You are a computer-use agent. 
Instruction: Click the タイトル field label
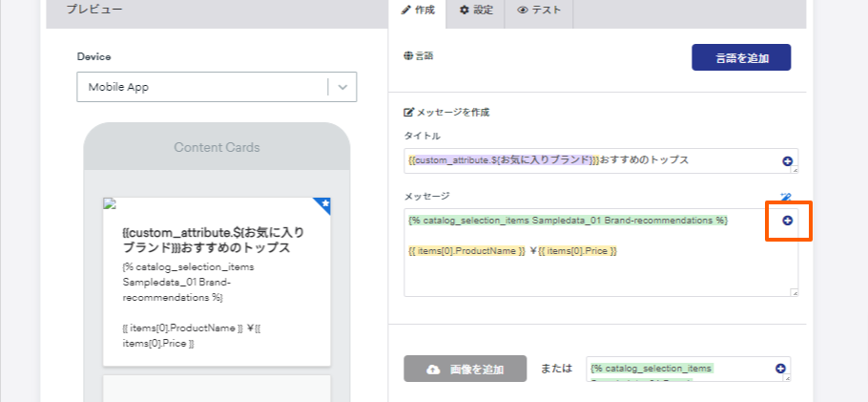click(422, 136)
